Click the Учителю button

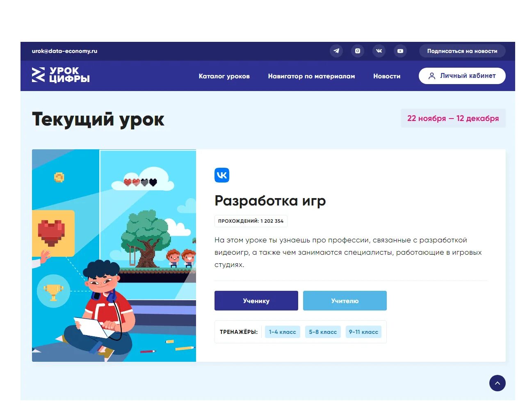pyautogui.click(x=345, y=301)
